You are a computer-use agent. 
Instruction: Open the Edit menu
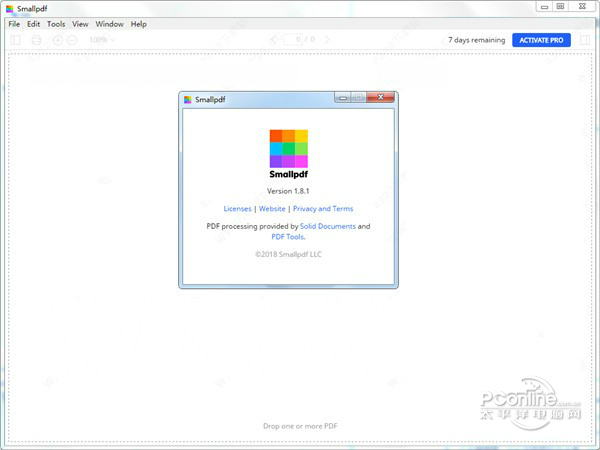pos(33,24)
